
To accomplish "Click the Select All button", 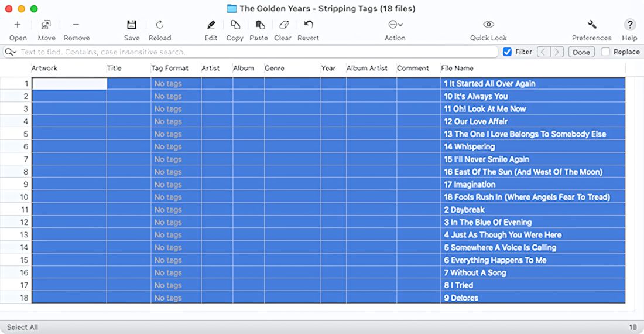I will (23, 327).
